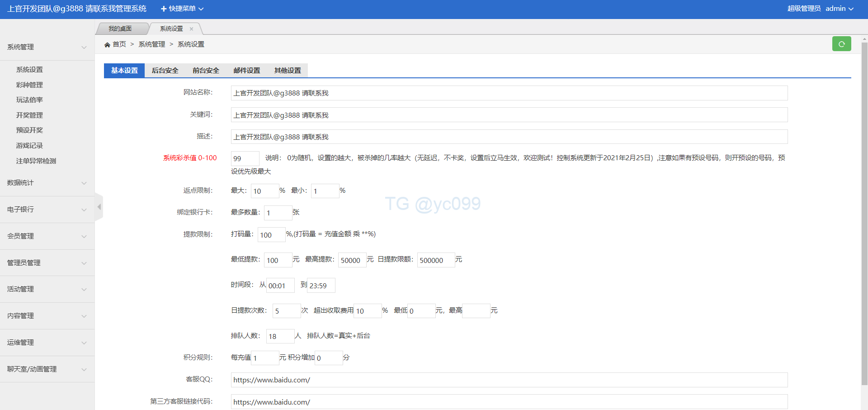868x410 pixels.
Task: Click the 系统彩杀值 input box
Action: click(245, 158)
